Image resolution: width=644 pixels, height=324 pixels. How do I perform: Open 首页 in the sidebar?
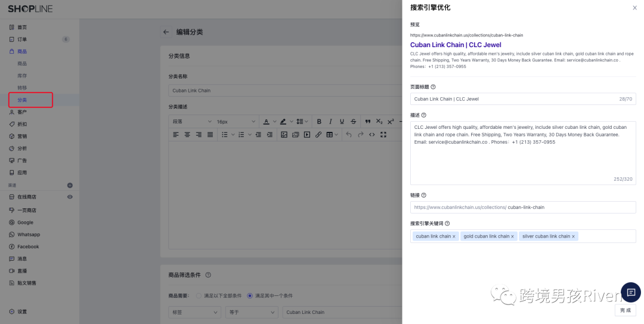22,27
